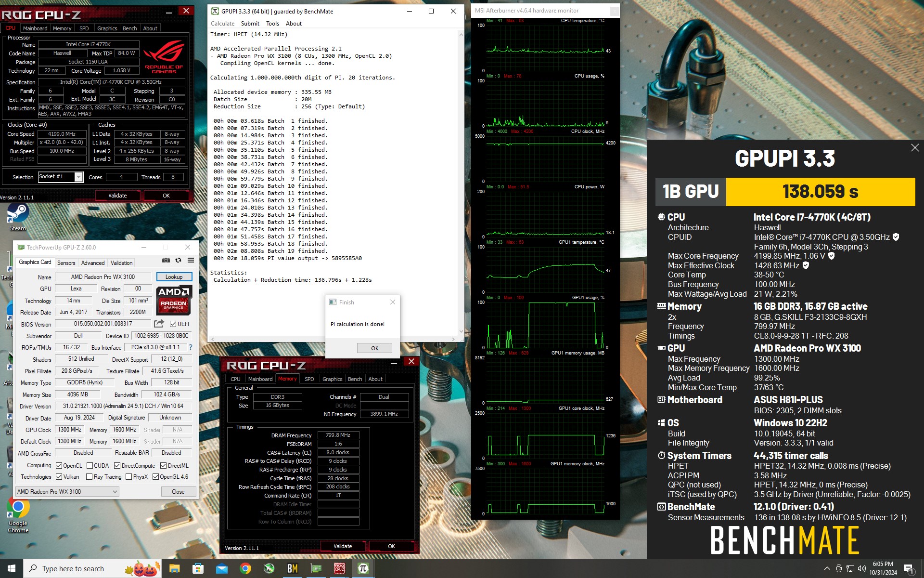The height and width of the screenshot is (578, 924).
Task: Click the ROG CPU-Z taskbar icon
Action: [x=340, y=569]
